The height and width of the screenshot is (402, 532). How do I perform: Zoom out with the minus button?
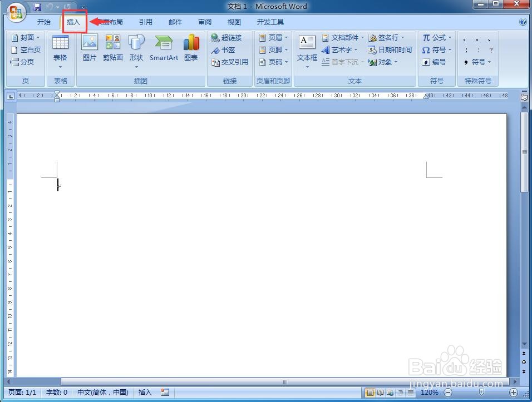click(448, 393)
